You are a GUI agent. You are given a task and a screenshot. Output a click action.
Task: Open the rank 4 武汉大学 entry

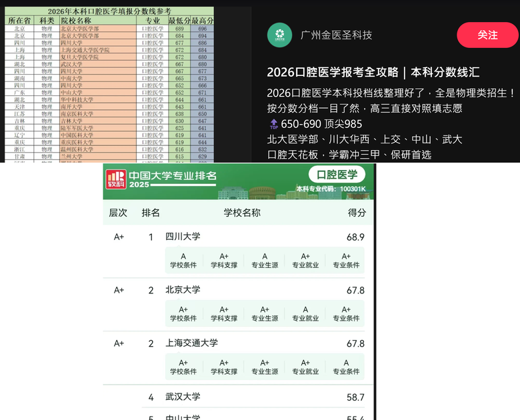183,397
